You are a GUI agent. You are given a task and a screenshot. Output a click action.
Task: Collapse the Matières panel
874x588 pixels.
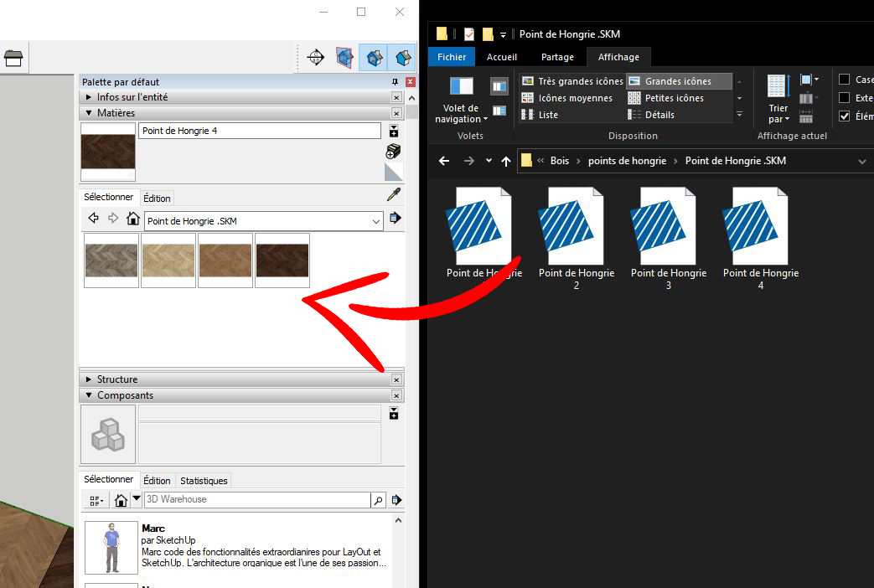(x=89, y=112)
